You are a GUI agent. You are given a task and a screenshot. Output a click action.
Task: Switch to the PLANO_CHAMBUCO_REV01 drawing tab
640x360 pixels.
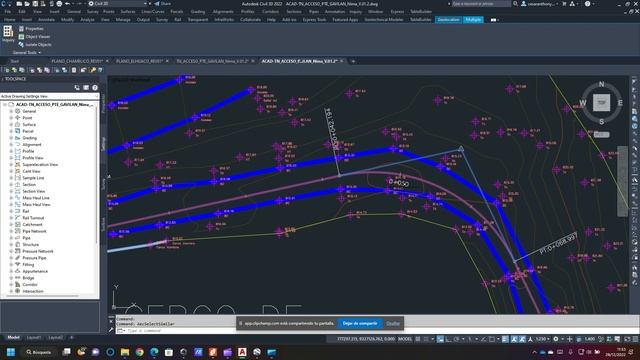click(x=76, y=61)
